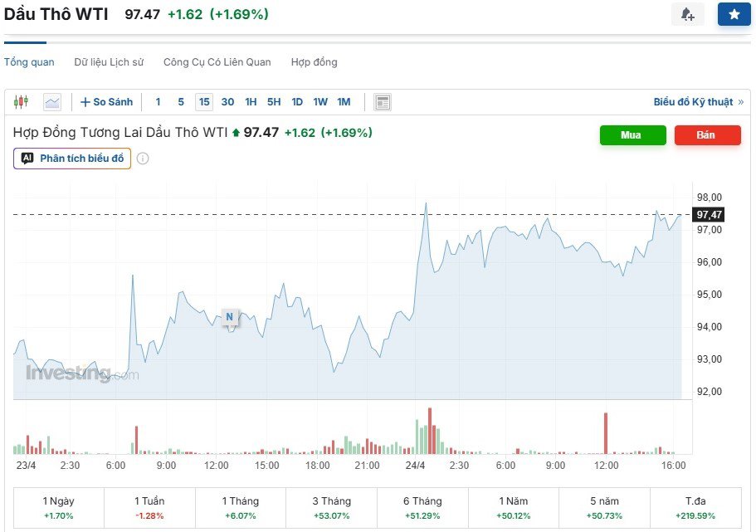Screen dimensions: 756x532
Task: Click the tall red volume bar near 12:00
Action: [606, 433]
